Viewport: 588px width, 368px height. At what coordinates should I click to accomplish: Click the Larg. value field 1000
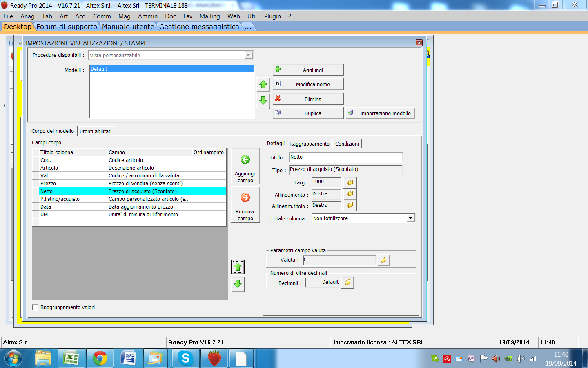(x=326, y=182)
